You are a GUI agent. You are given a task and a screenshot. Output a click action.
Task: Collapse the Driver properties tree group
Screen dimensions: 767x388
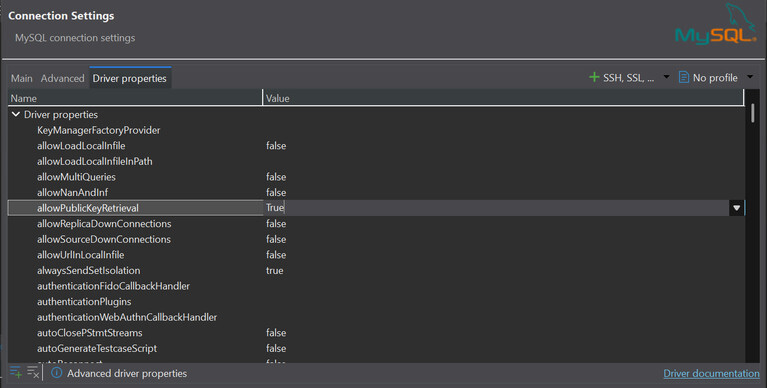16,114
